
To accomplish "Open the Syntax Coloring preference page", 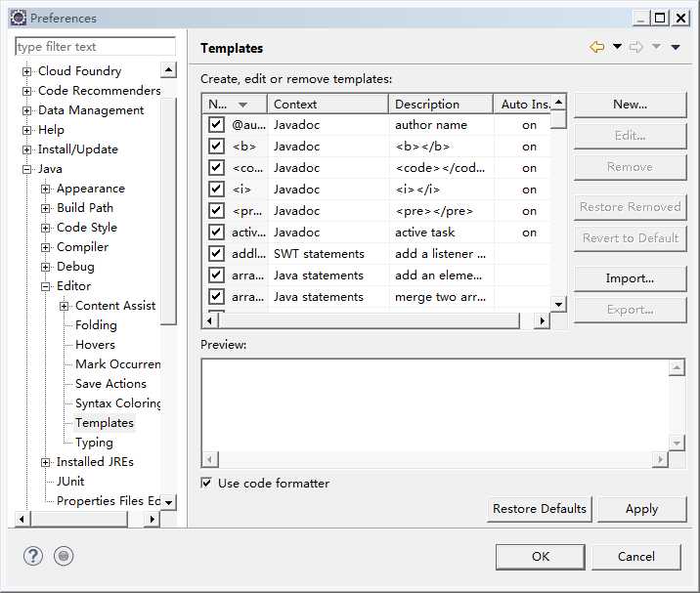I will 118,403.
